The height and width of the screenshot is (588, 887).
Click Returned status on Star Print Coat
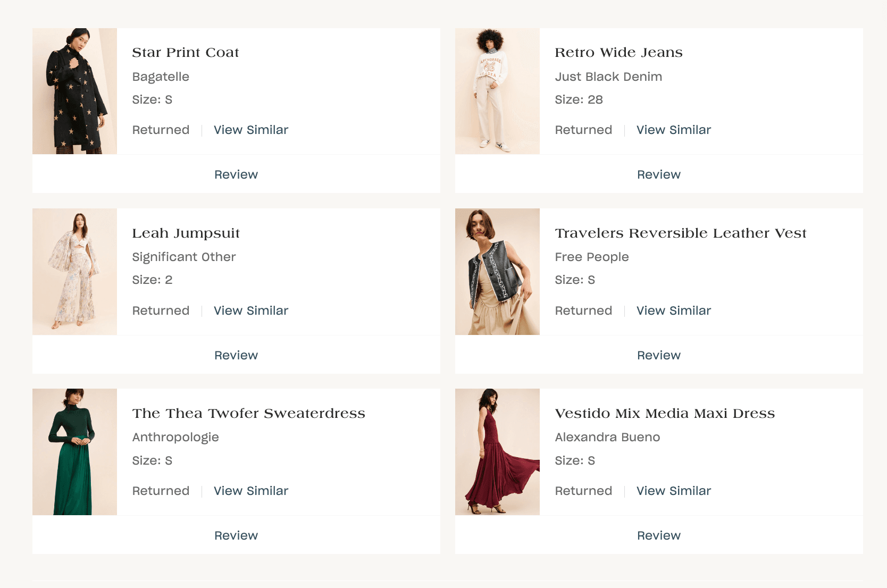point(161,130)
